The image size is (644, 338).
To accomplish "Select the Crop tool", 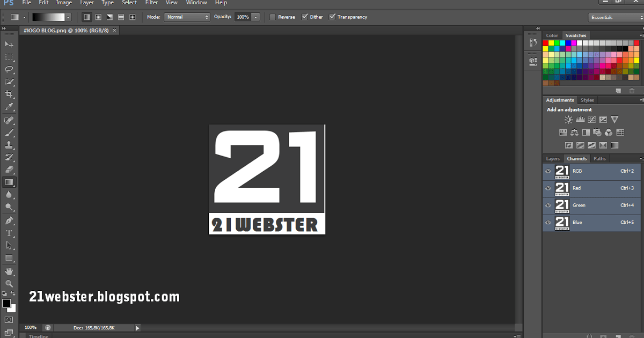I will [x=9, y=94].
